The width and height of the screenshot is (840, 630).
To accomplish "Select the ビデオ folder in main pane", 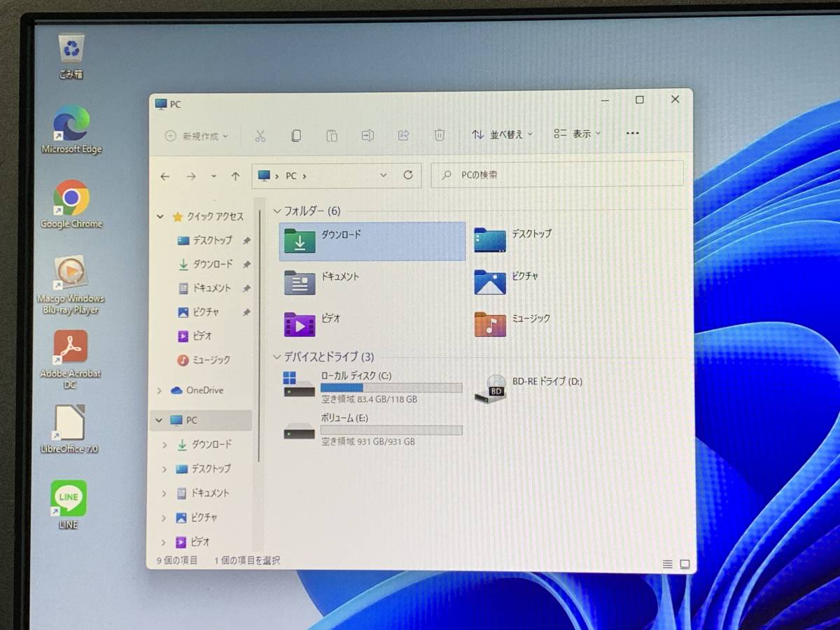I will pyautogui.click(x=312, y=324).
